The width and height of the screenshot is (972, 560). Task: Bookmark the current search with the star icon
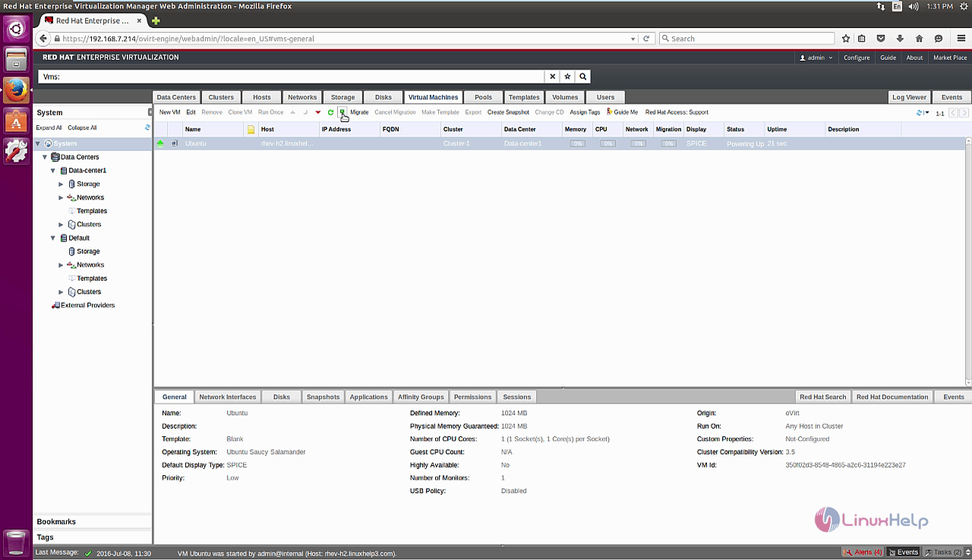(567, 77)
